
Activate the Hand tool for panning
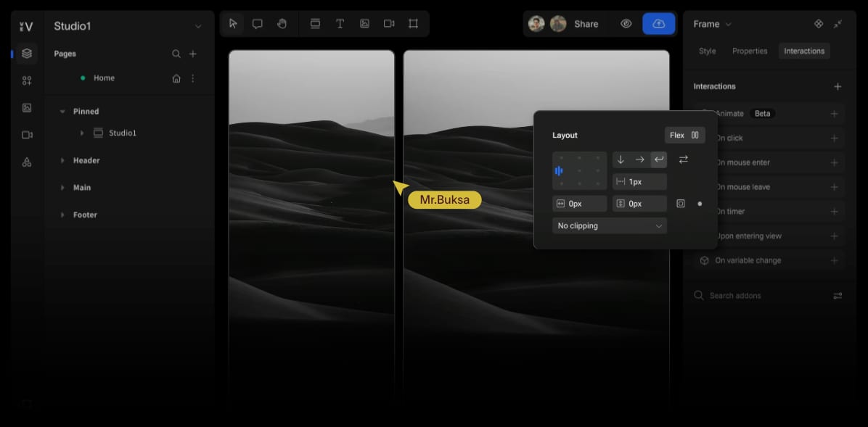coord(282,23)
